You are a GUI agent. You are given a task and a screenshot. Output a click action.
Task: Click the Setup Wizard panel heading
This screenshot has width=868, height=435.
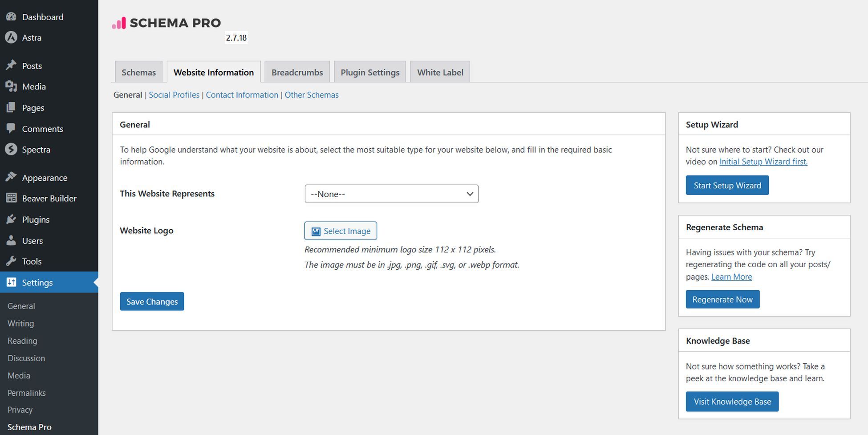tap(712, 125)
